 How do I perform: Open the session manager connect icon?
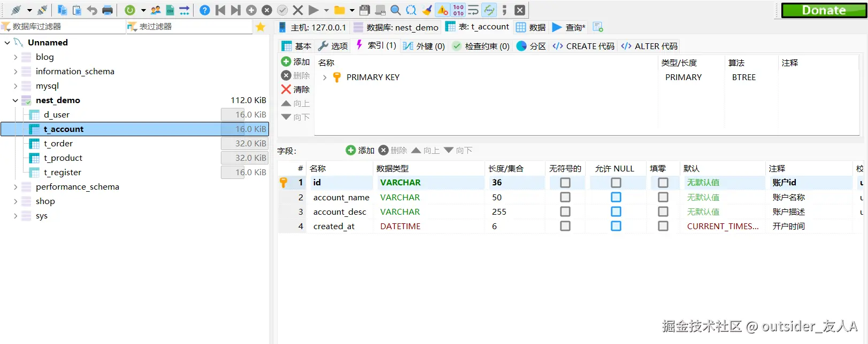coord(16,10)
